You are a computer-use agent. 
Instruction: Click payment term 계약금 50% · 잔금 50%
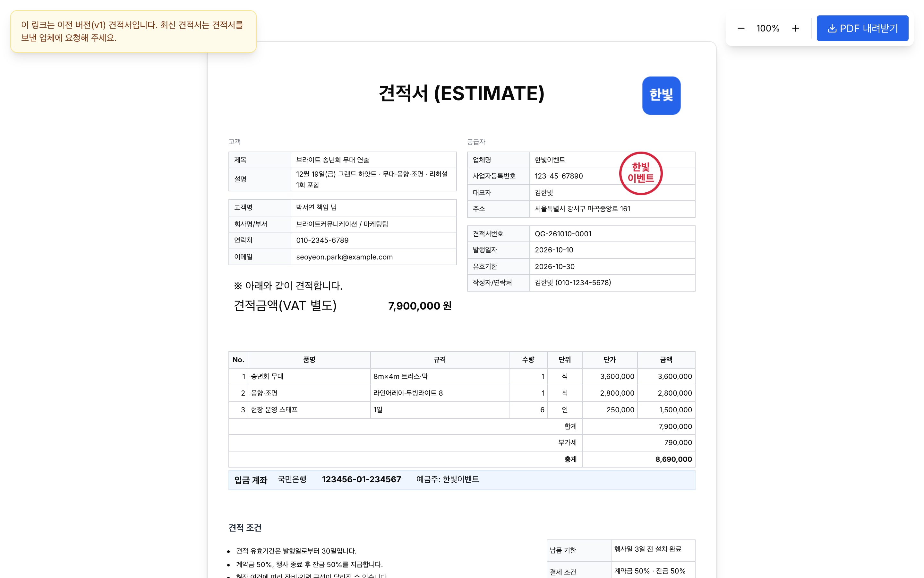click(649, 571)
